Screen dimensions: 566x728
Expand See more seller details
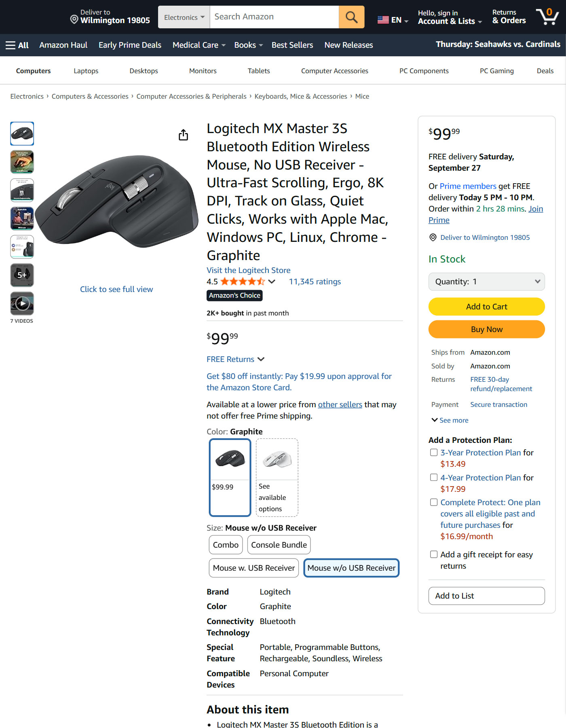450,420
